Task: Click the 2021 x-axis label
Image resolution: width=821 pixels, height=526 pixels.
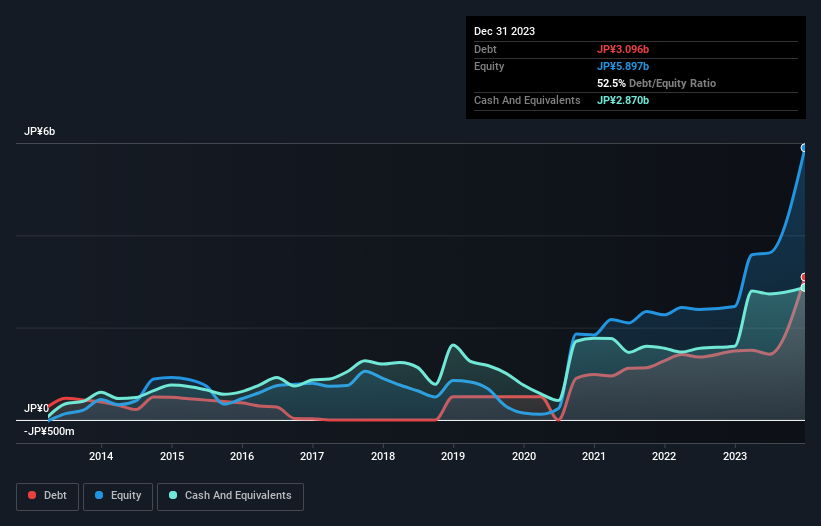Action: pos(594,456)
